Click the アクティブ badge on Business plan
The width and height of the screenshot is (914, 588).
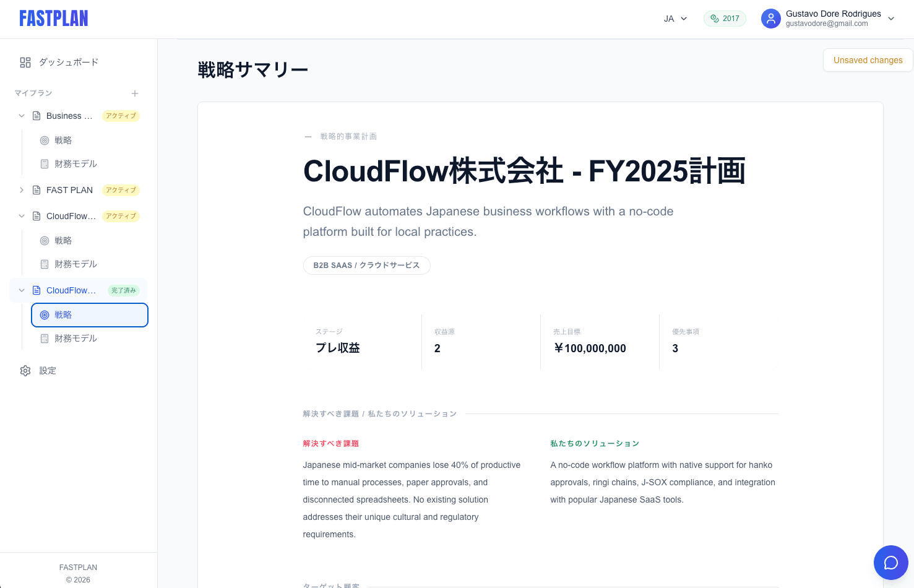click(121, 116)
